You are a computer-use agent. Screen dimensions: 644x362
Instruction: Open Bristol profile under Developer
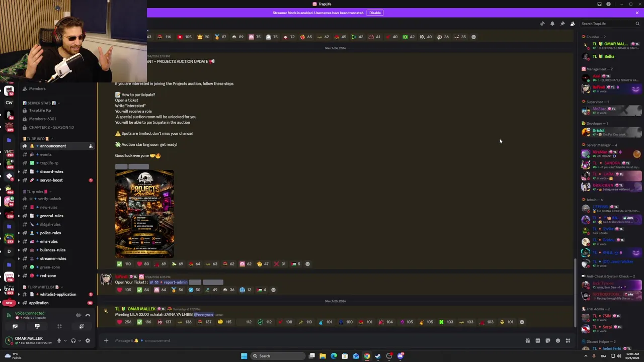pos(611,132)
